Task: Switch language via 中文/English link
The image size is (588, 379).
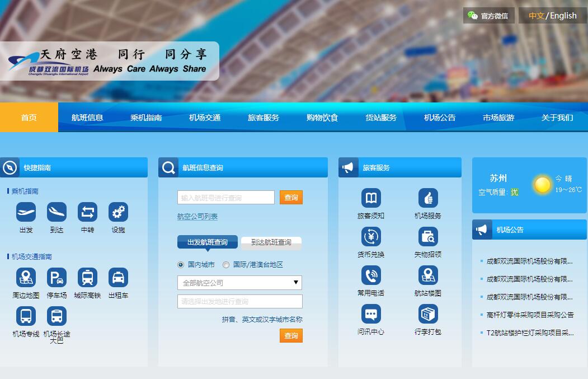Action: (552, 16)
